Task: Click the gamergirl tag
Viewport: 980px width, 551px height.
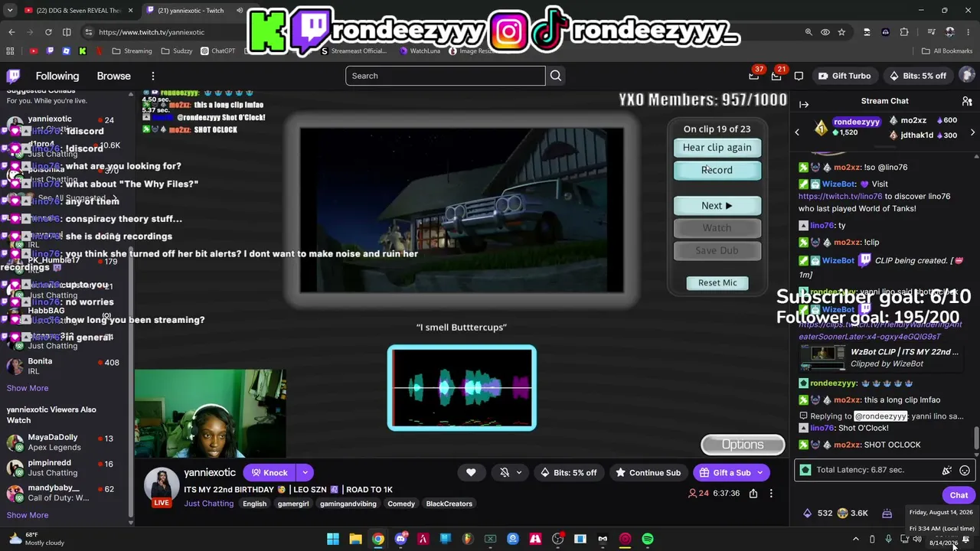Action: click(293, 504)
